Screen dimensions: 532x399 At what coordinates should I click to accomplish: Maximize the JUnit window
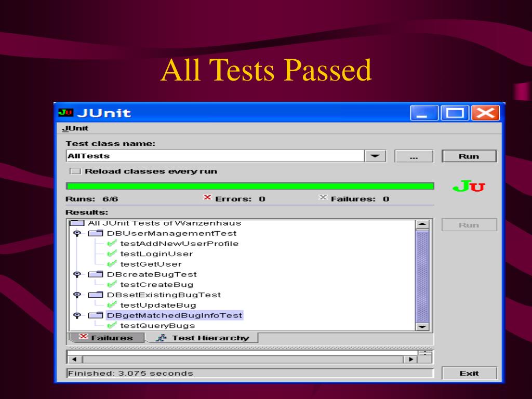[455, 113]
